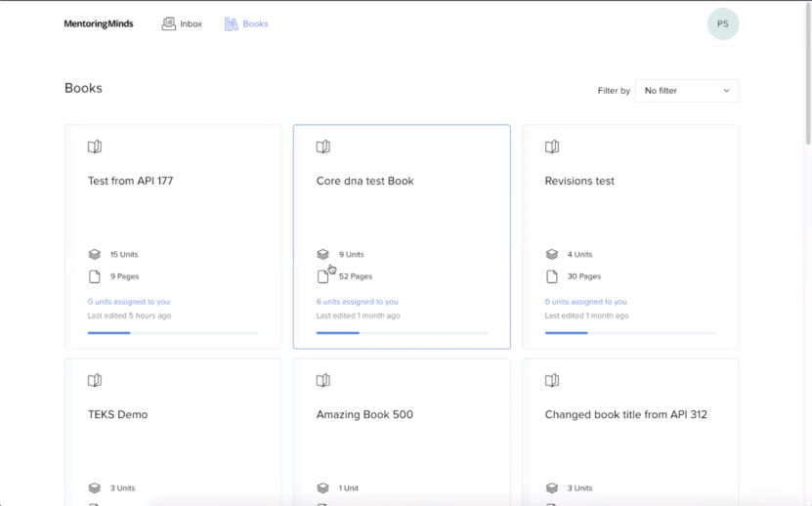This screenshot has height=506, width=812.
Task: Click book icon on TEKS Demo card
Action: pyautogui.click(x=94, y=380)
